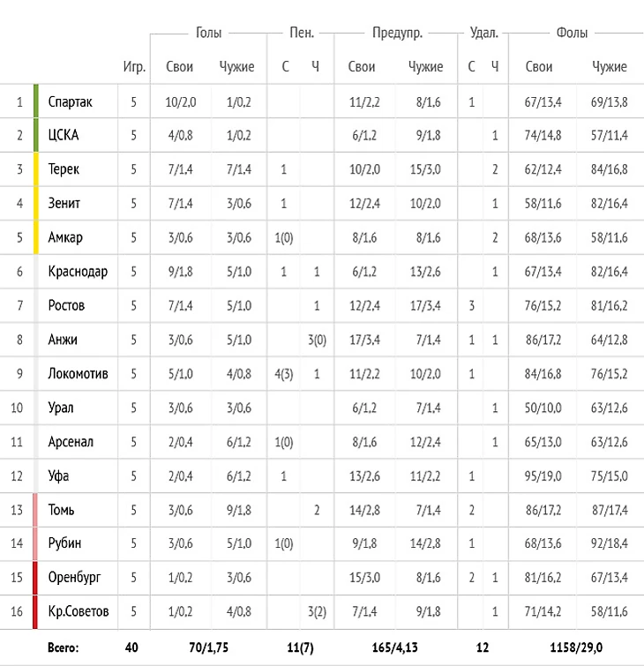This screenshot has height=666, width=644.
Task: Click Спартак's 10/2,0 goals cell
Action: click(181, 102)
